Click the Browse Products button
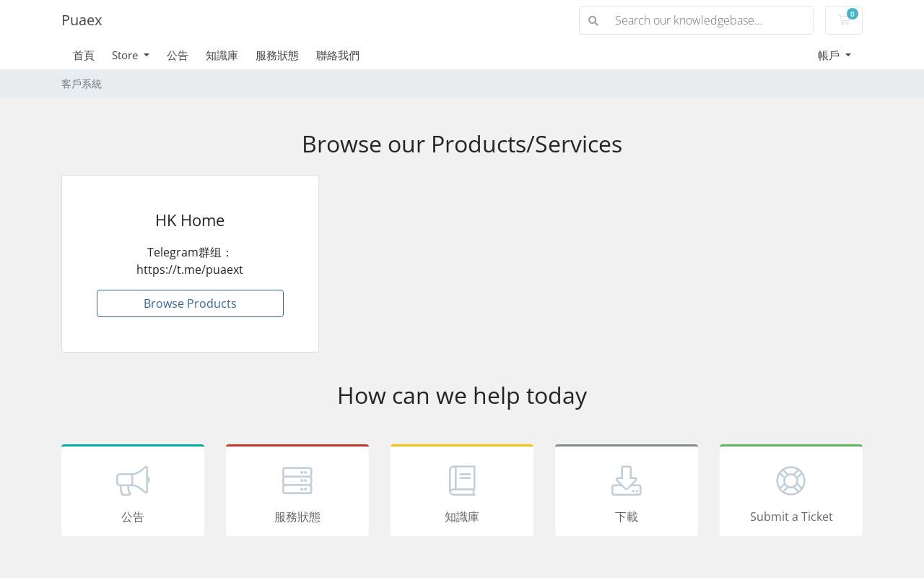Screen dimensions: 924x578 190,303
